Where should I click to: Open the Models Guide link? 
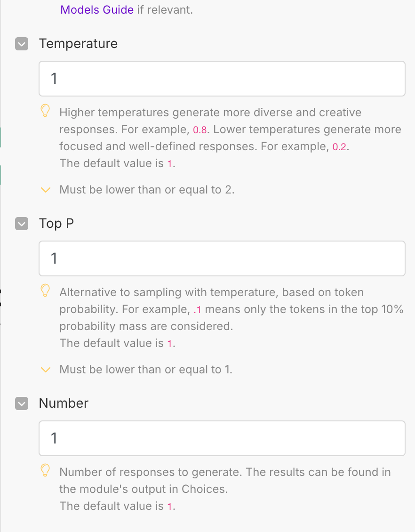click(97, 9)
